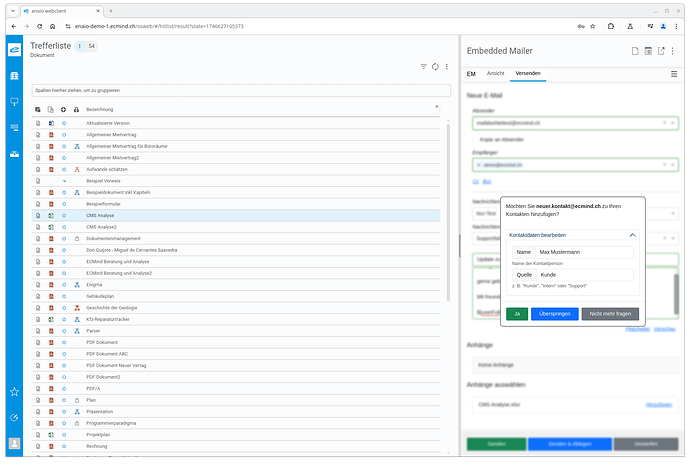Clear the Absender field with the x

click(664, 123)
